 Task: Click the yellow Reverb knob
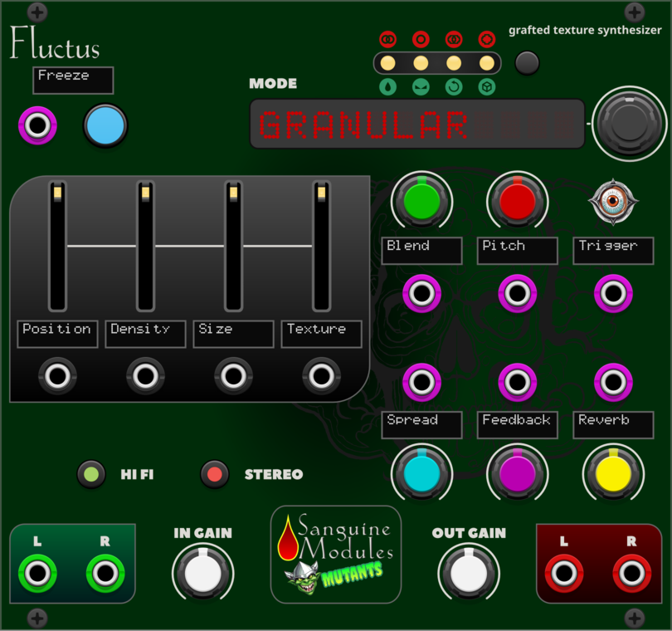click(x=613, y=473)
